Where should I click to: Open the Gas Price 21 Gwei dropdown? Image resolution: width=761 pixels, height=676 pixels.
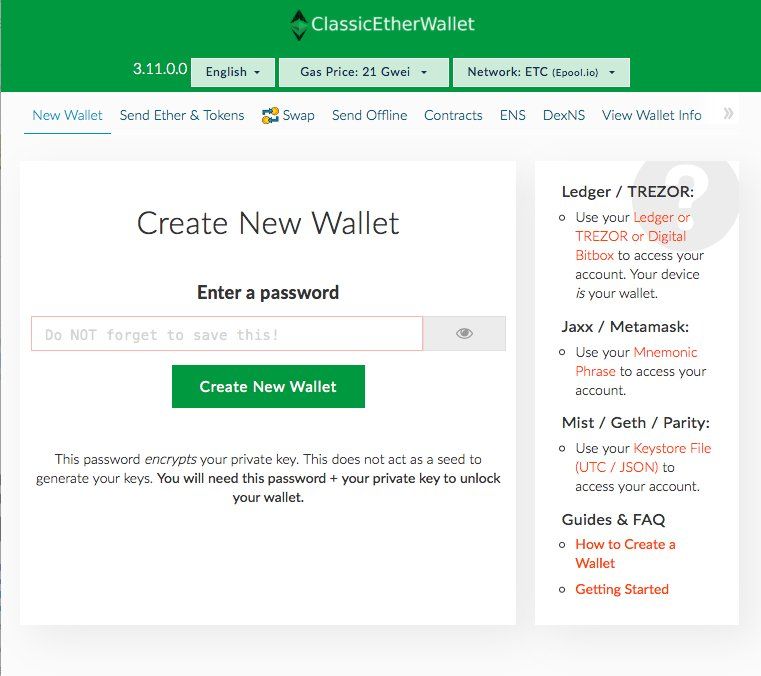coord(364,72)
